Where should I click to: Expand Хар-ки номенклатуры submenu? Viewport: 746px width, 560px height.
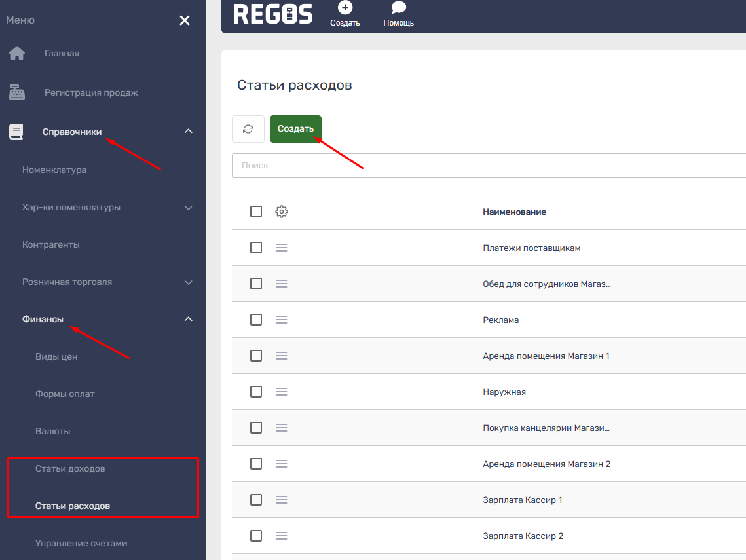(x=189, y=208)
